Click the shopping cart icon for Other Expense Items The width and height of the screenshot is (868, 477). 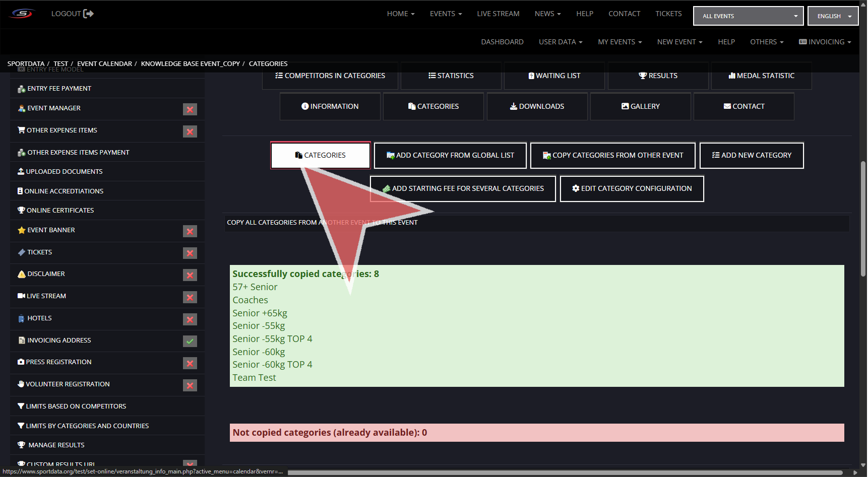click(21, 130)
